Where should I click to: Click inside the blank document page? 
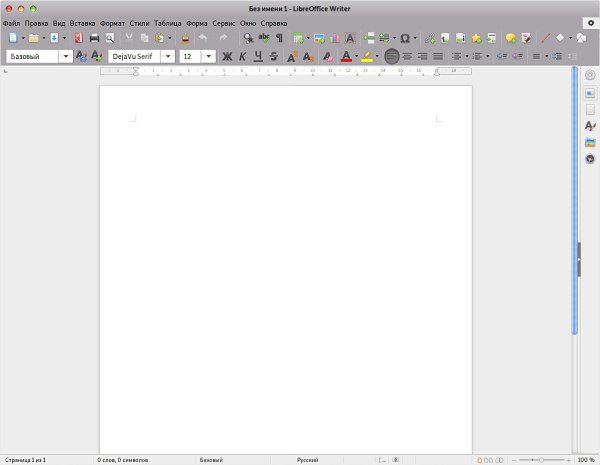[285, 270]
